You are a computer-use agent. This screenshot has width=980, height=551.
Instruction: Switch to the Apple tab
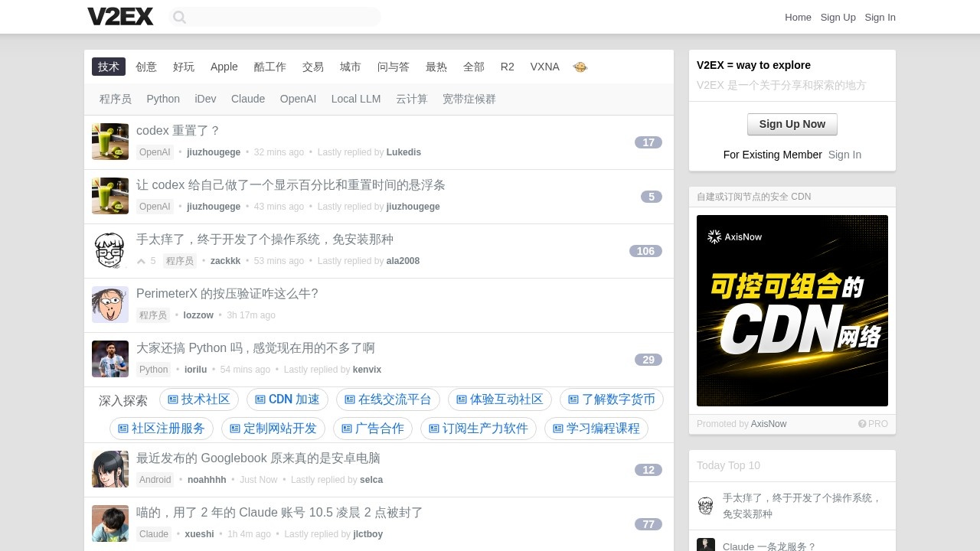224,67
